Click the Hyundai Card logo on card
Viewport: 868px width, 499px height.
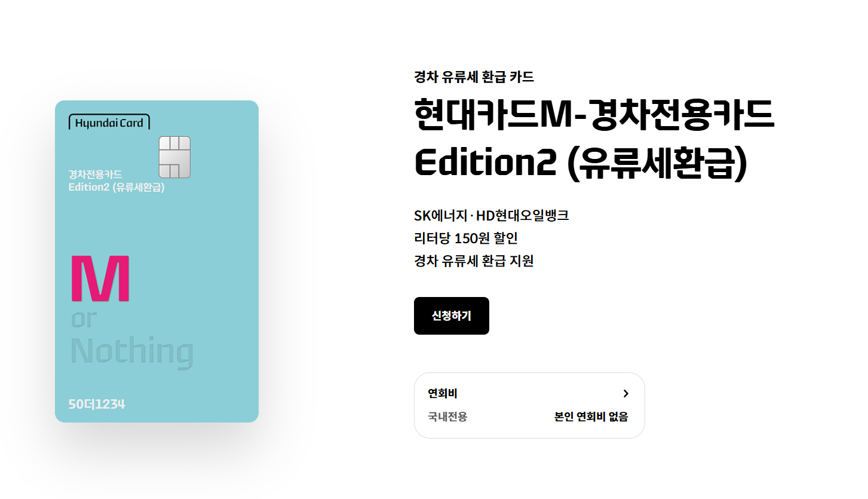109,123
